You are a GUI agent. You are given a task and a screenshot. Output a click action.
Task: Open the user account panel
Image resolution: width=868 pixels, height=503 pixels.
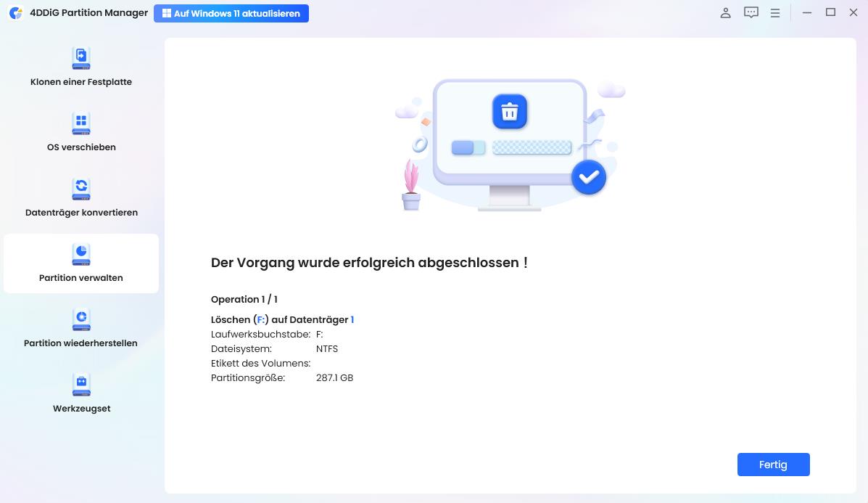(x=725, y=12)
